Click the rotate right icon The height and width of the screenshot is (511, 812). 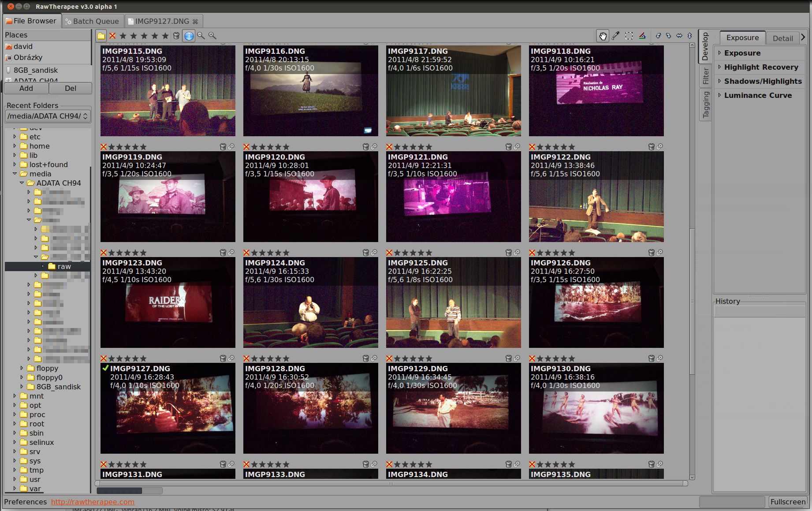(x=669, y=36)
